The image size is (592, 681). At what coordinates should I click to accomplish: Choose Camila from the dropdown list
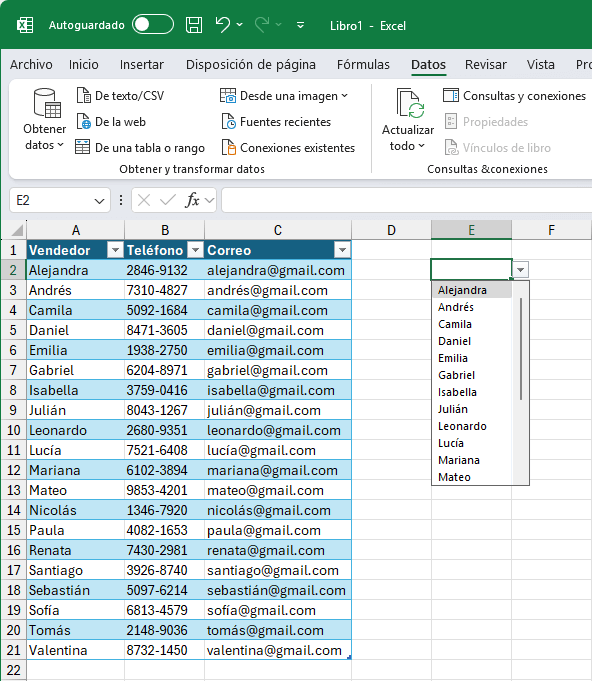pyautogui.click(x=472, y=324)
